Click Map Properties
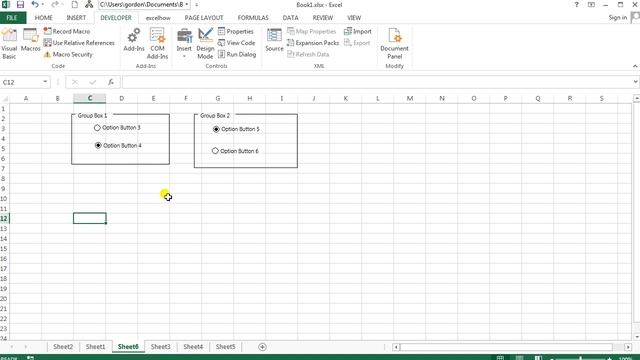Screen dimensions: 640x360 [311, 31]
